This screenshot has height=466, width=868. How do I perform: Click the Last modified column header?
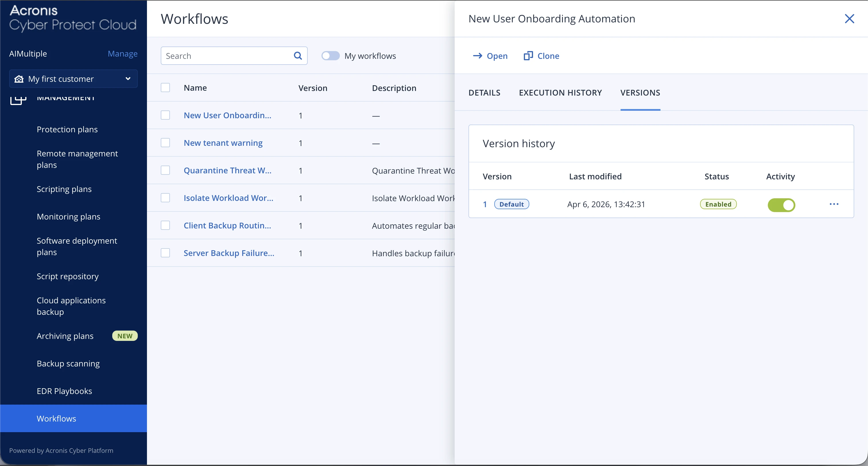(x=595, y=176)
